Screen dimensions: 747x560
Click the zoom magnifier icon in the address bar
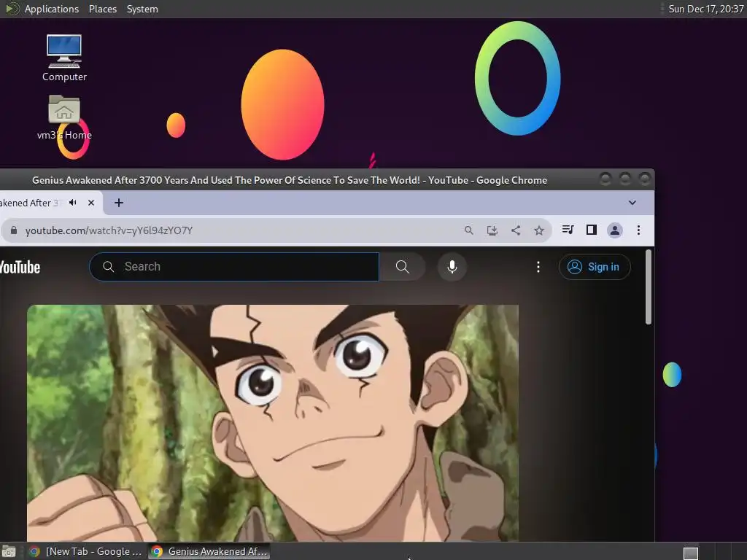click(x=469, y=230)
